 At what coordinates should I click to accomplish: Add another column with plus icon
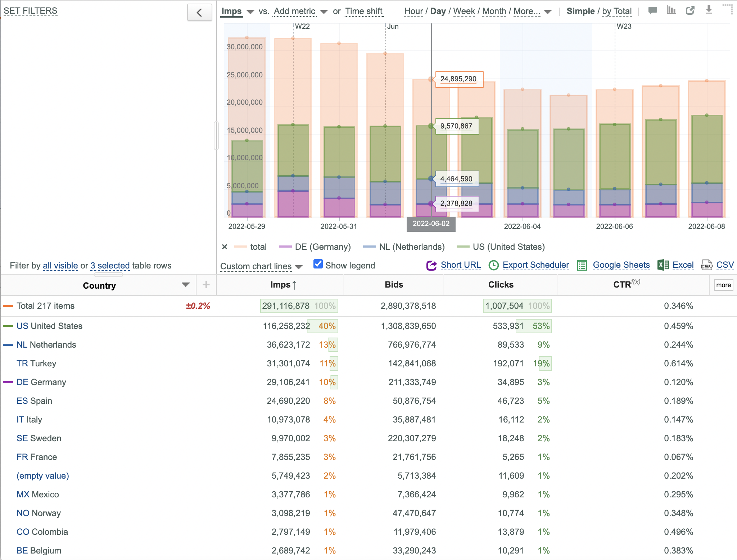coord(206,285)
